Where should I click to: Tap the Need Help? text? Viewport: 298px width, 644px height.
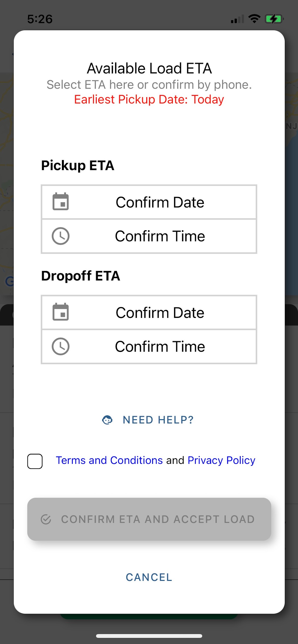[x=158, y=420]
